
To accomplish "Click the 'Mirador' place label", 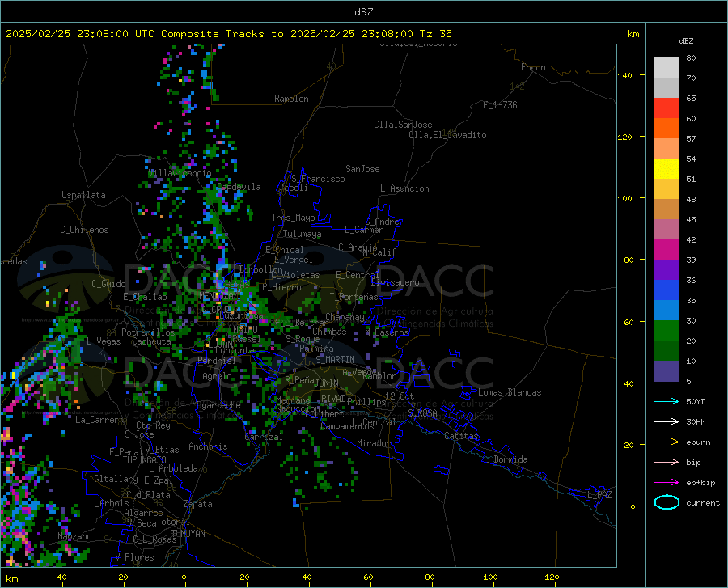I will tap(373, 443).
